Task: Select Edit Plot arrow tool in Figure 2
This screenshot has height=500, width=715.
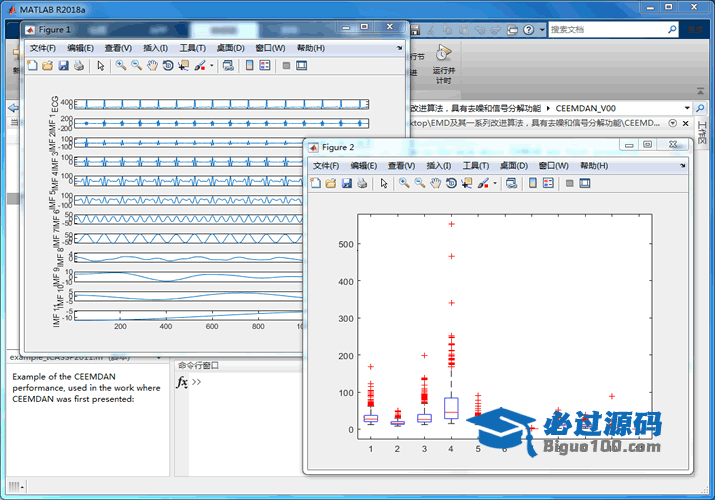Action: pyautogui.click(x=384, y=183)
